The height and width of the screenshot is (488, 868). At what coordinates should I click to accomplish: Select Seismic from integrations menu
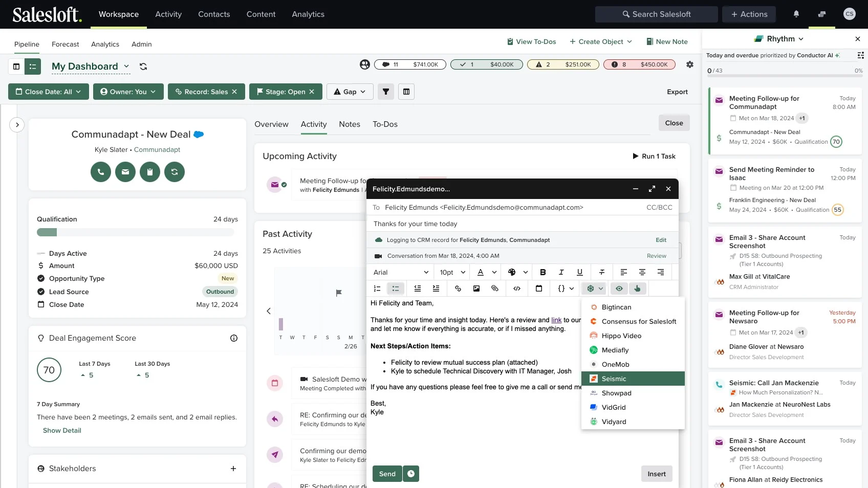(x=633, y=379)
